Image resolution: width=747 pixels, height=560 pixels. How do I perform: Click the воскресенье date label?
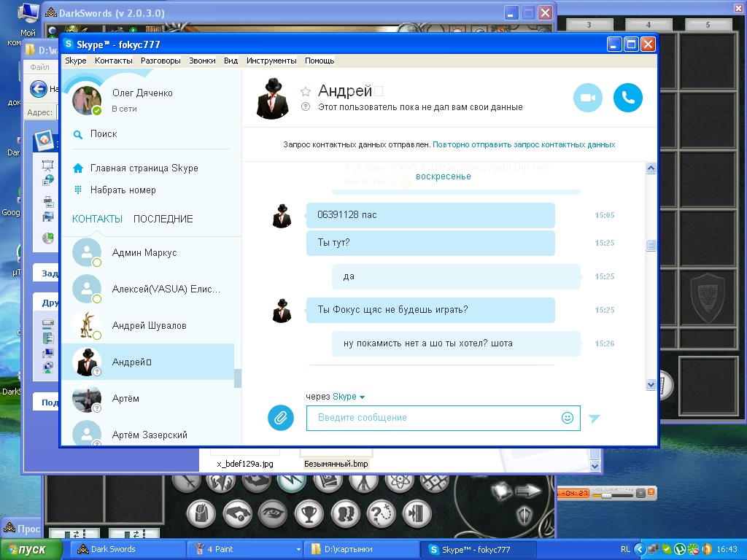[x=443, y=176]
